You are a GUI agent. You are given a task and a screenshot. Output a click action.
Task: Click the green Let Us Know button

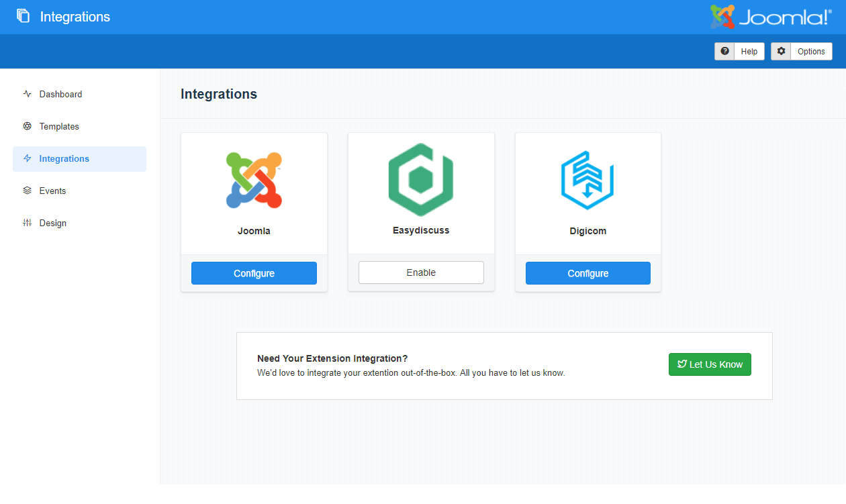[x=710, y=364]
